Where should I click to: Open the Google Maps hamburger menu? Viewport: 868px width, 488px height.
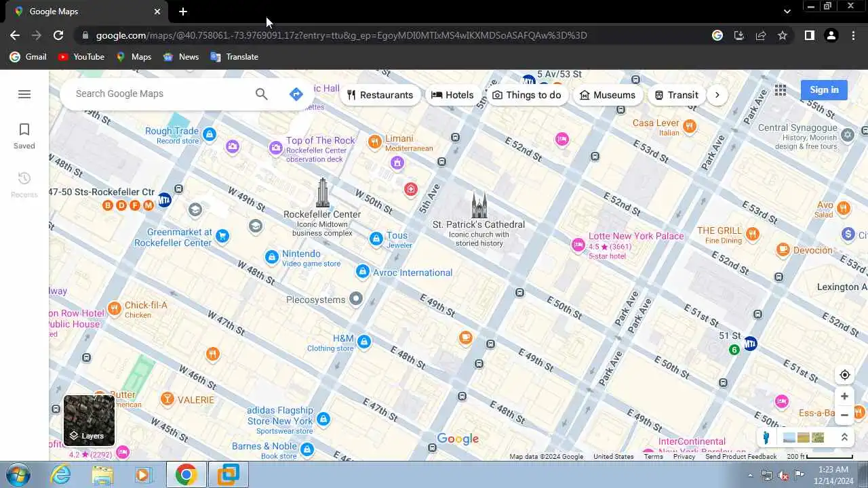[x=24, y=94]
